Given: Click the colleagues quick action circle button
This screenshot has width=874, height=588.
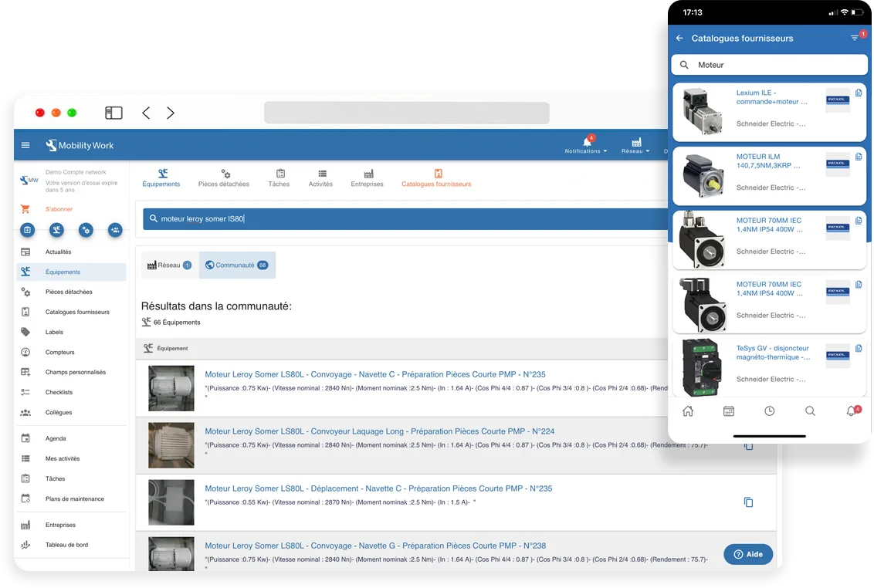Looking at the screenshot, I should pyautogui.click(x=115, y=230).
